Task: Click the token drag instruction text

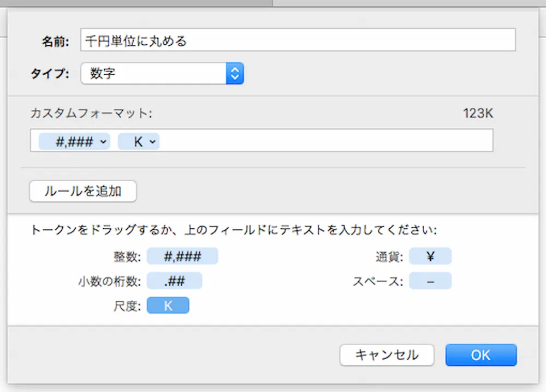Action: [234, 230]
